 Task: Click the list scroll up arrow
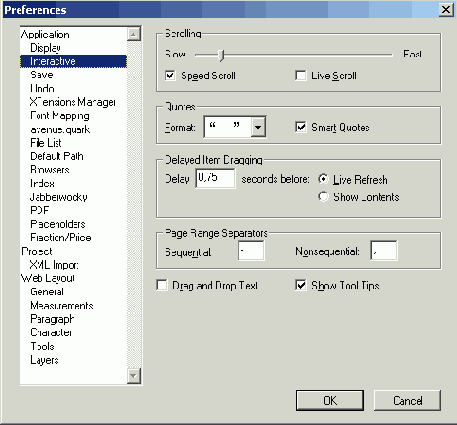[x=134, y=34]
